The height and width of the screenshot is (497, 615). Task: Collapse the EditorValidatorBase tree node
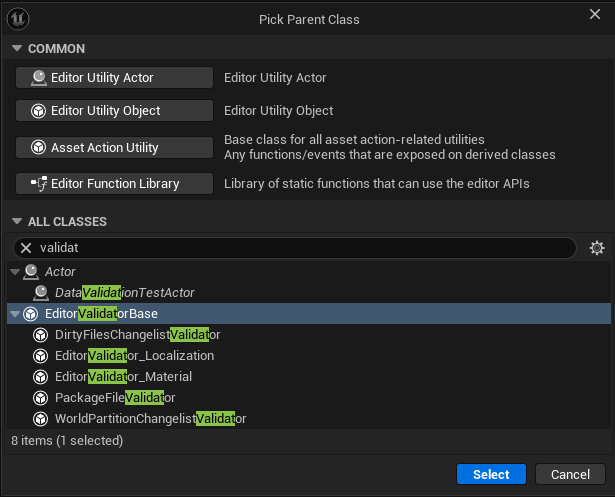14,314
